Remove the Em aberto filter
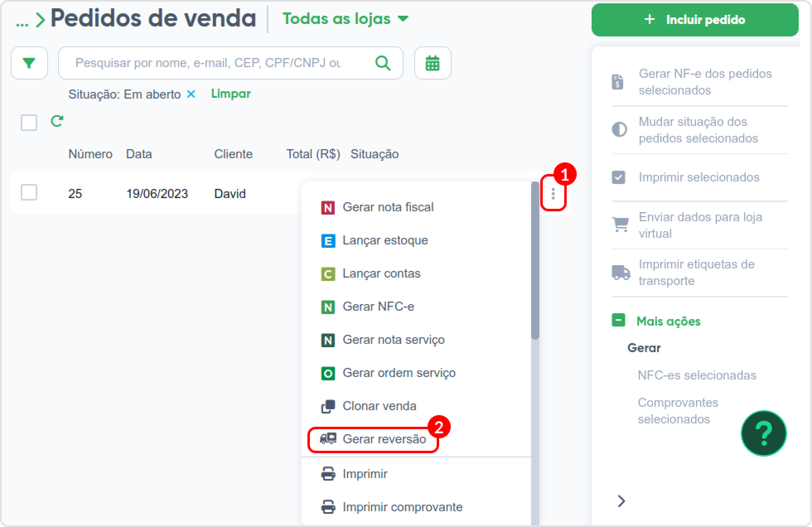The width and height of the screenshot is (812, 527). point(191,94)
